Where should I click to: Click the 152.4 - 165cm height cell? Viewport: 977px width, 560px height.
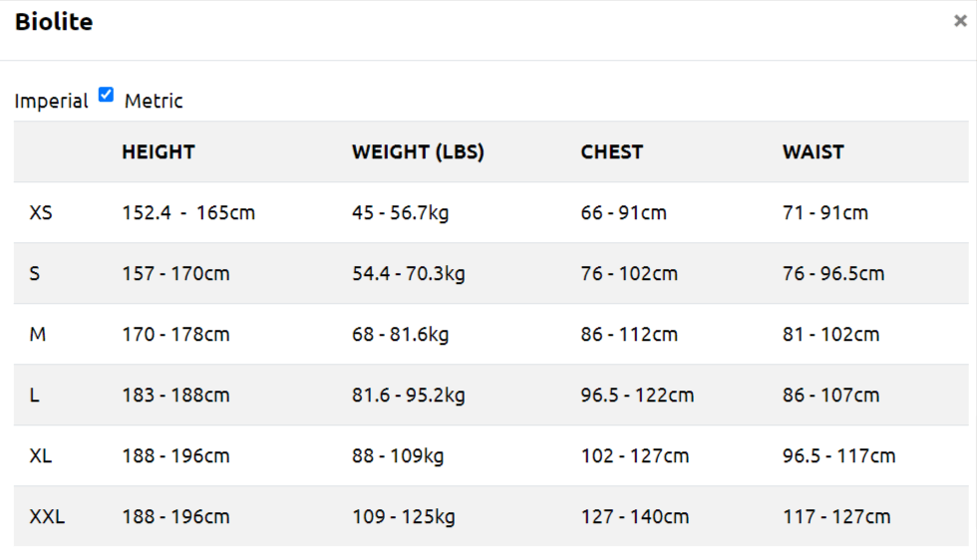pos(188,212)
